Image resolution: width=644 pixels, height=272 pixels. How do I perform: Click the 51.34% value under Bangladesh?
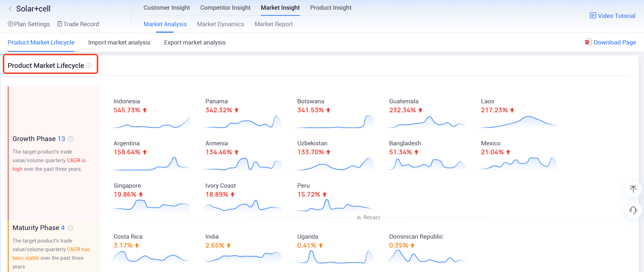click(400, 152)
